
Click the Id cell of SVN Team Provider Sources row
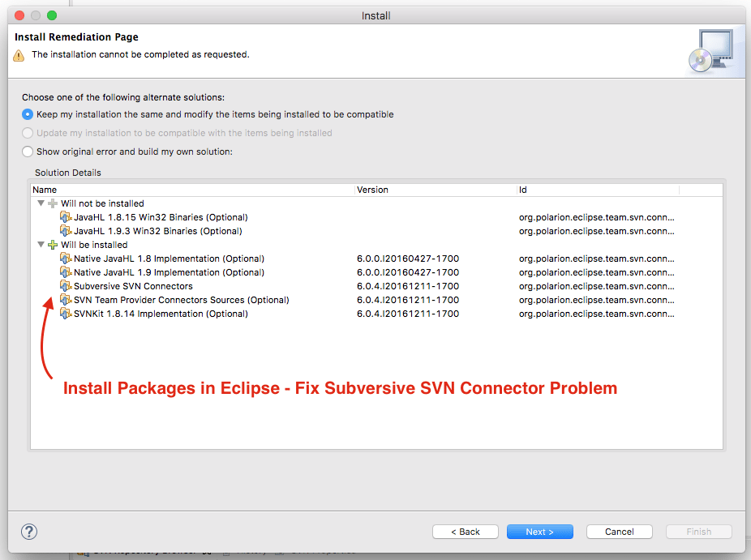[597, 300]
